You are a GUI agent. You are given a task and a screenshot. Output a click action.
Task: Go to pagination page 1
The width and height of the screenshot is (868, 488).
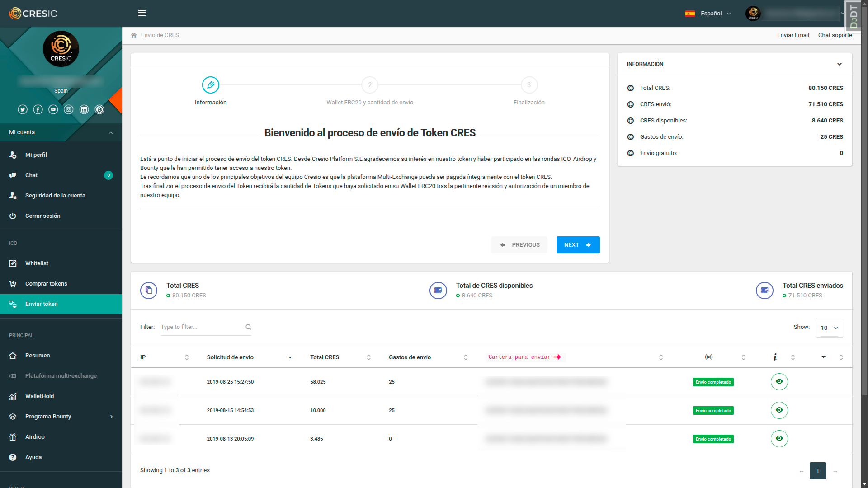click(x=817, y=471)
